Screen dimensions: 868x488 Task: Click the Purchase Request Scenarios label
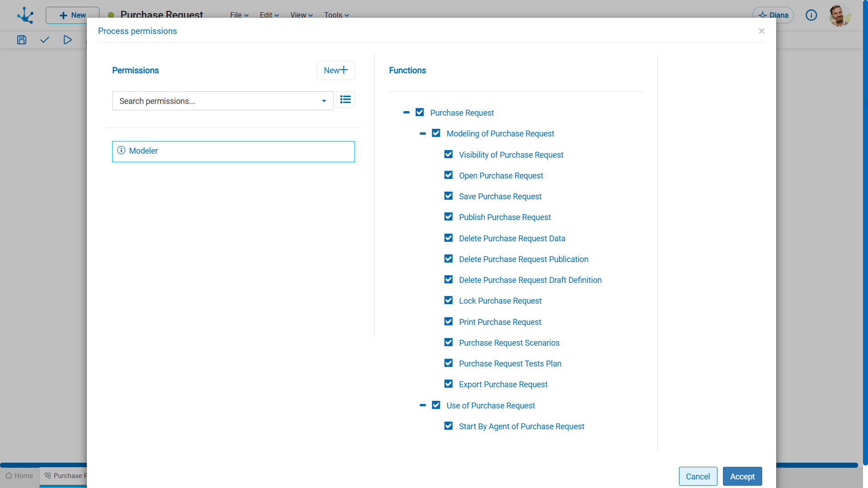509,343
